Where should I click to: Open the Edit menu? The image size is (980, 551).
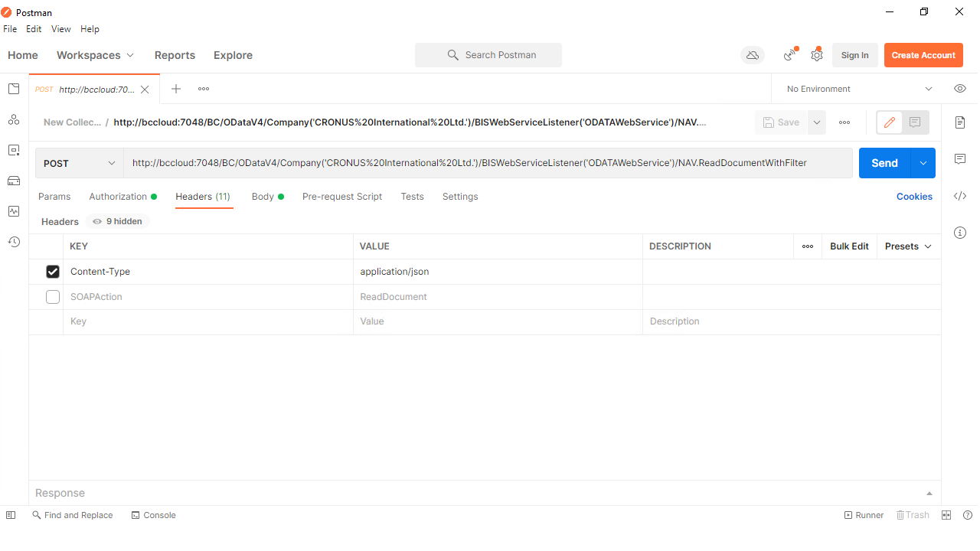[x=34, y=29]
